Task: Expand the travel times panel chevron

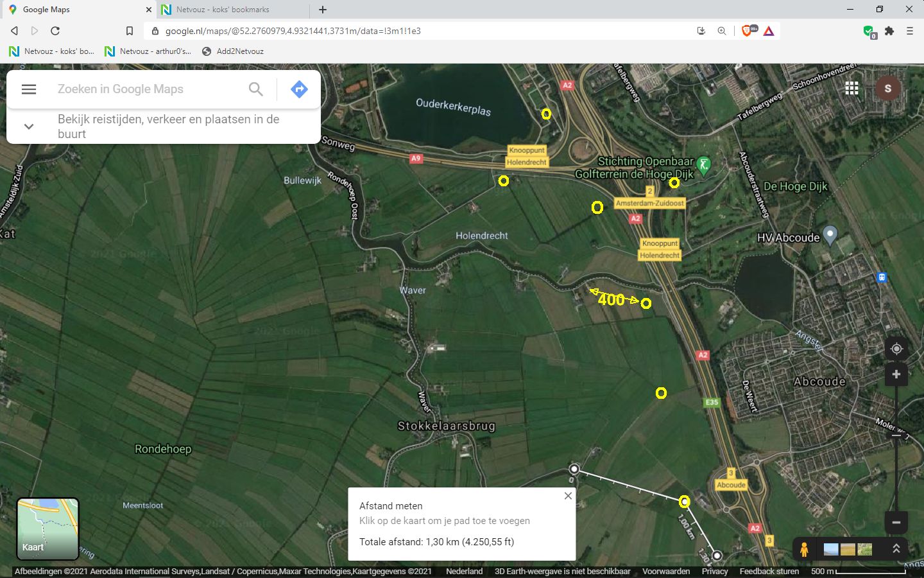Action: coord(29,127)
